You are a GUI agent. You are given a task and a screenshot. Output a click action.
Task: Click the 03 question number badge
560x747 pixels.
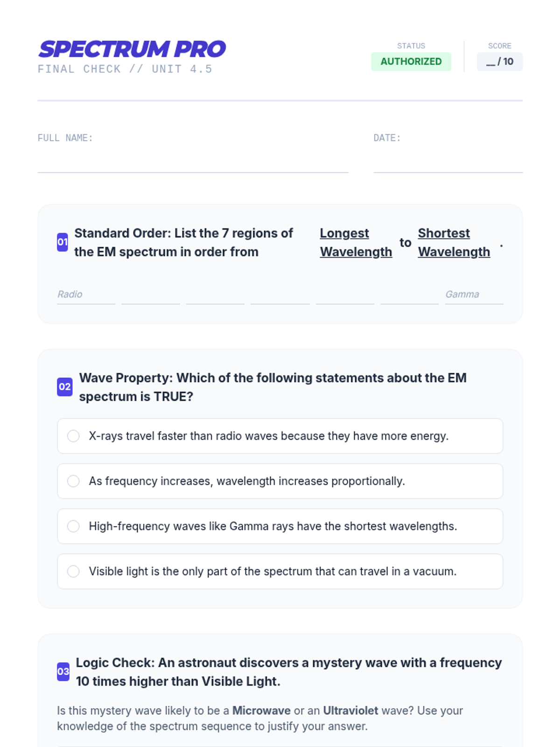pyautogui.click(x=63, y=672)
